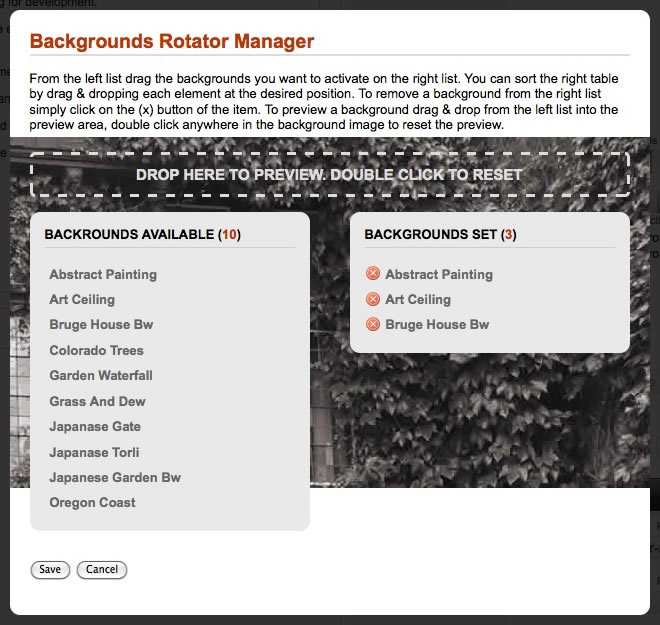The width and height of the screenshot is (660, 625).
Task: Choose Colorado Trees background
Action: [x=96, y=350]
